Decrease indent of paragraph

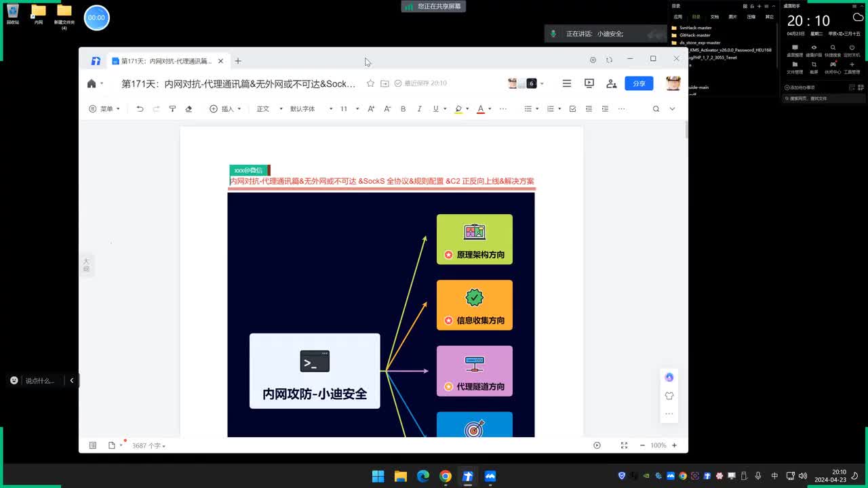click(589, 108)
